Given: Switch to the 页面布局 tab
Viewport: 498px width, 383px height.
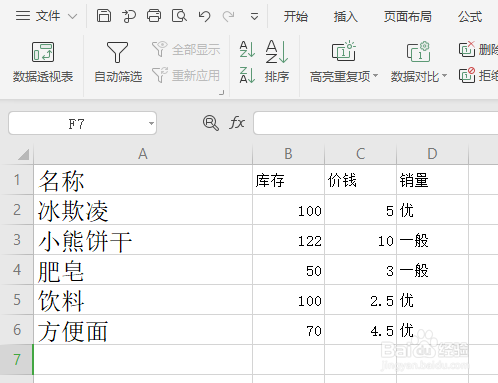Looking at the screenshot, I should click(408, 16).
